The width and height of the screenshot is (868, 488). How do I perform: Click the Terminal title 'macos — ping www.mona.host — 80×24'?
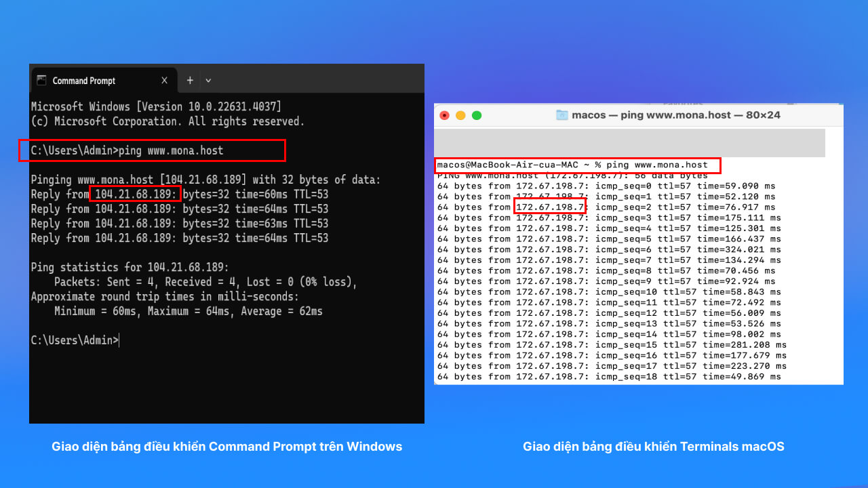(x=676, y=115)
